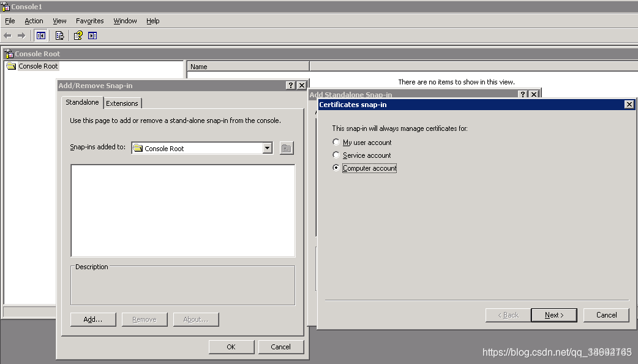The image size is (638, 364).
Task: Click the folder-up button beside the snap-ins combo box
Action: coord(287,148)
